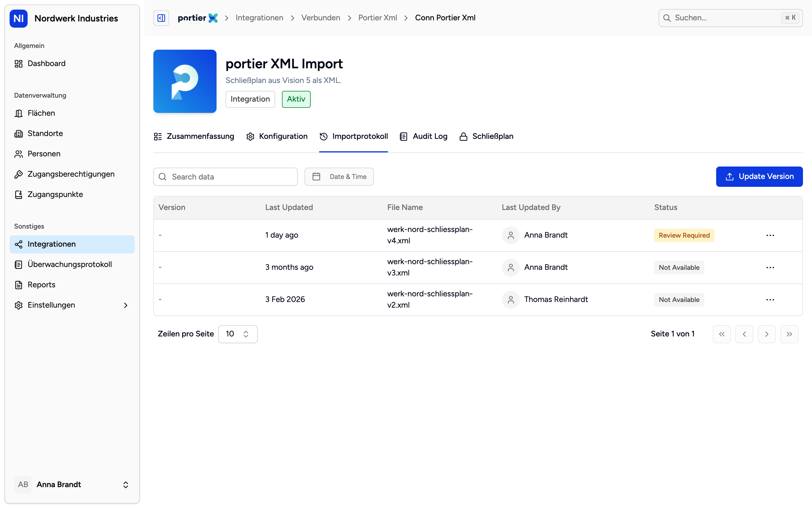Click the NI organization avatar
Viewport: 812px width, 508px height.
pos(18,18)
